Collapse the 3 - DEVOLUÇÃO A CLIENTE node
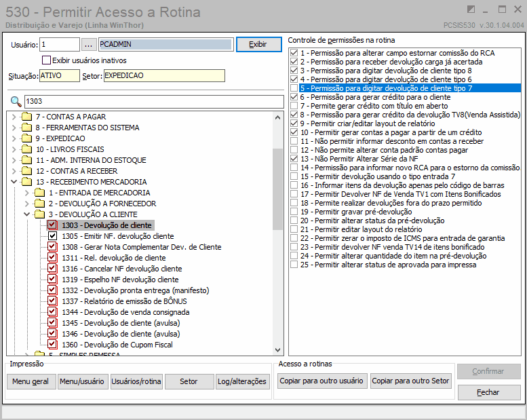The image size is (527, 420). 27,214
